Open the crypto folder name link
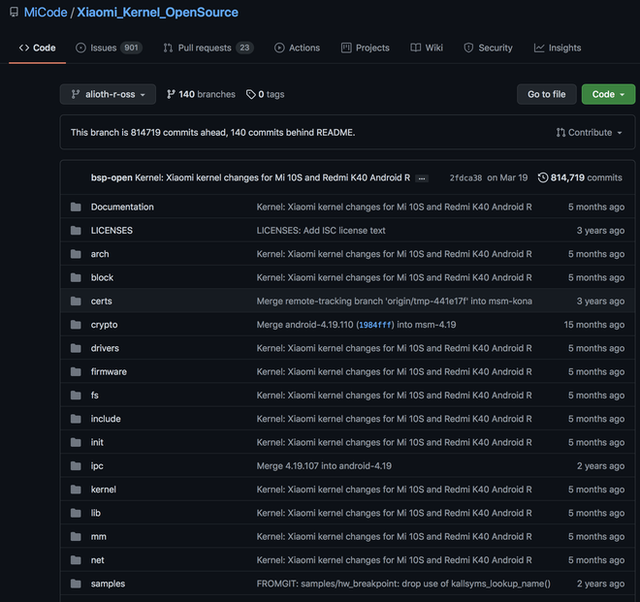This screenshot has height=602, width=640. (x=104, y=325)
